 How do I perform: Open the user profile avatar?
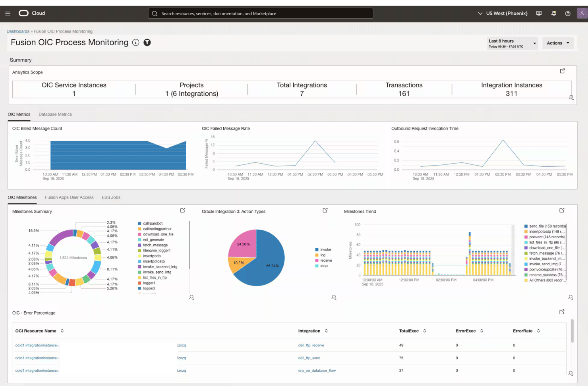point(582,13)
